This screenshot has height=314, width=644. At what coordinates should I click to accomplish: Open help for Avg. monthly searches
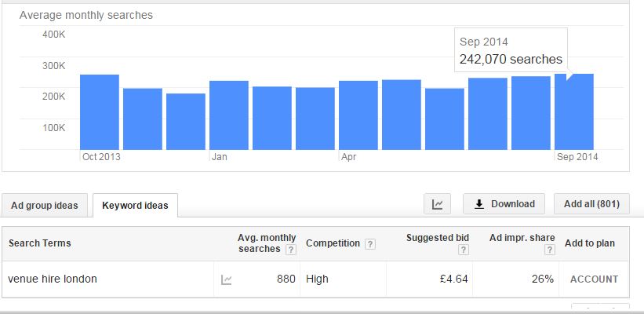[x=291, y=250]
